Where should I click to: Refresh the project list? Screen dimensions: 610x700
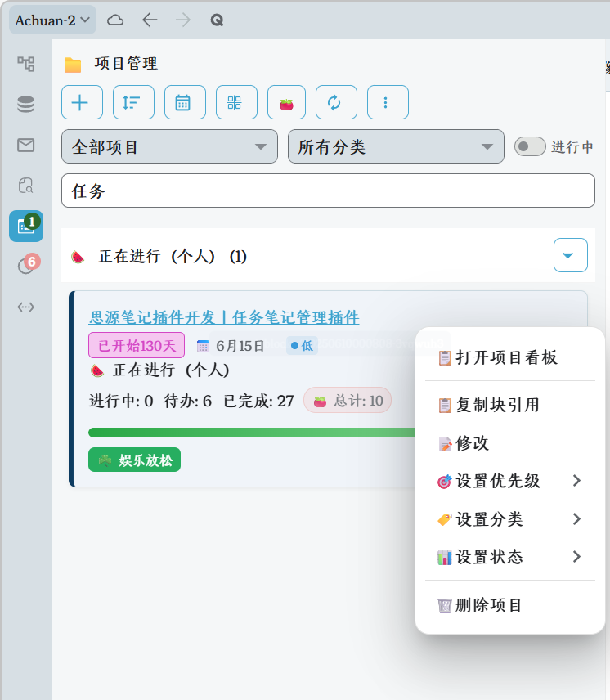336,102
